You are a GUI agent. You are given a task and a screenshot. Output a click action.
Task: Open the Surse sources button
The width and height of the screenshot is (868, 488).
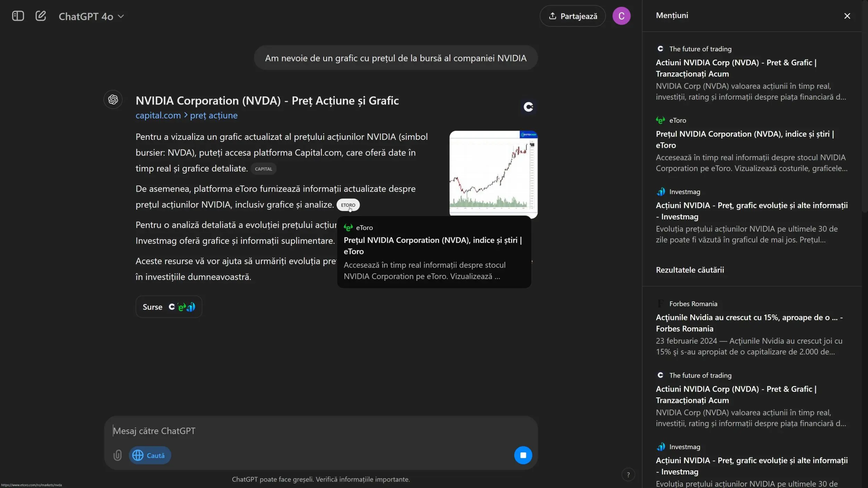coord(169,307)
